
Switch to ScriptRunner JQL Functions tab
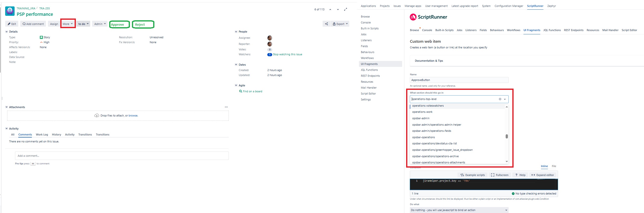coord(552,30)
